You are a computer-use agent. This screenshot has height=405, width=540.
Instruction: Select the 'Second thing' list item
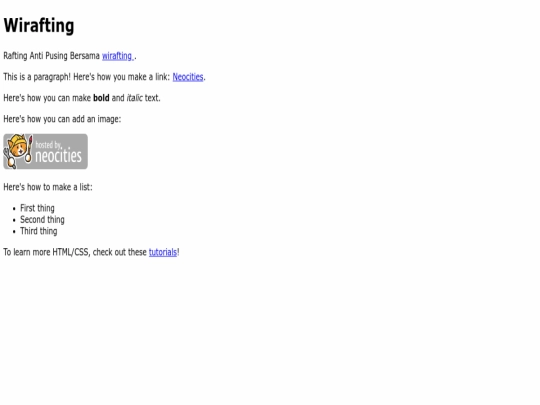click(x=42, y=220)
